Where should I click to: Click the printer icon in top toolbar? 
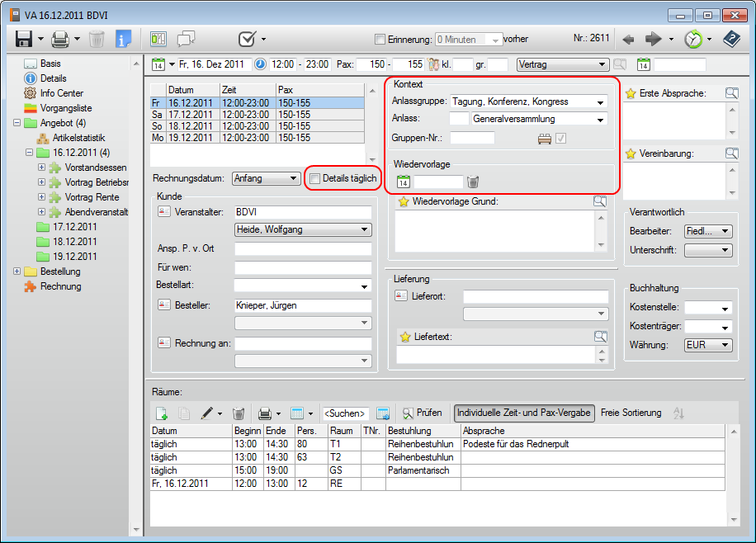(59, 39)
